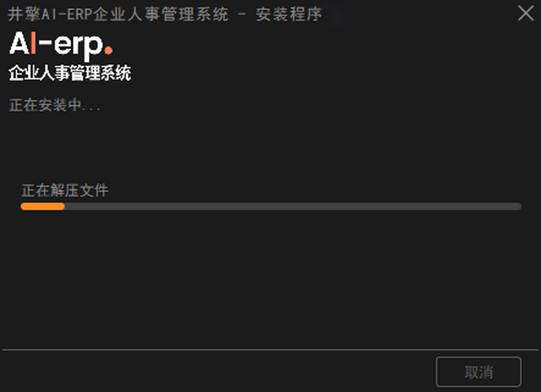Click 安装程序 in the window title
This screenshot has width=541, height=392.
[289, 14]
